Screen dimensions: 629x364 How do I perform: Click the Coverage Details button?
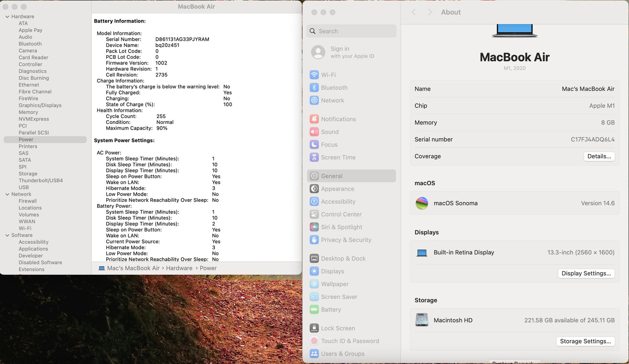599,157
